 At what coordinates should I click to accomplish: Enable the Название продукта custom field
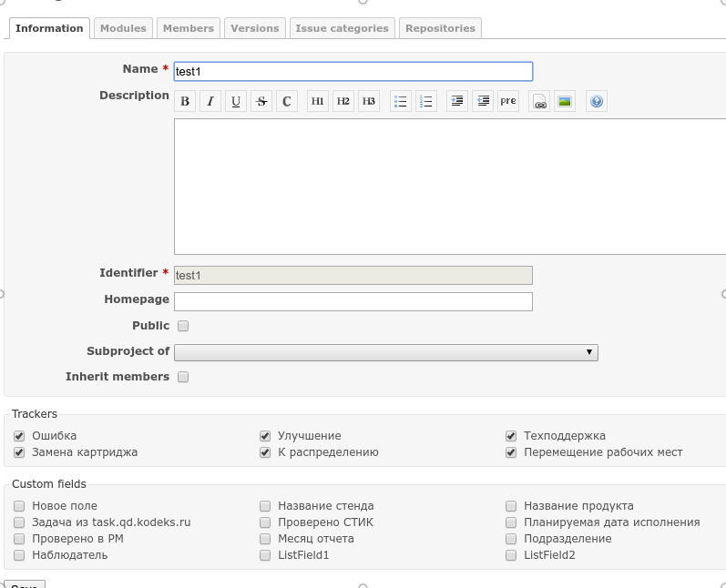click(x=511, y=506)
